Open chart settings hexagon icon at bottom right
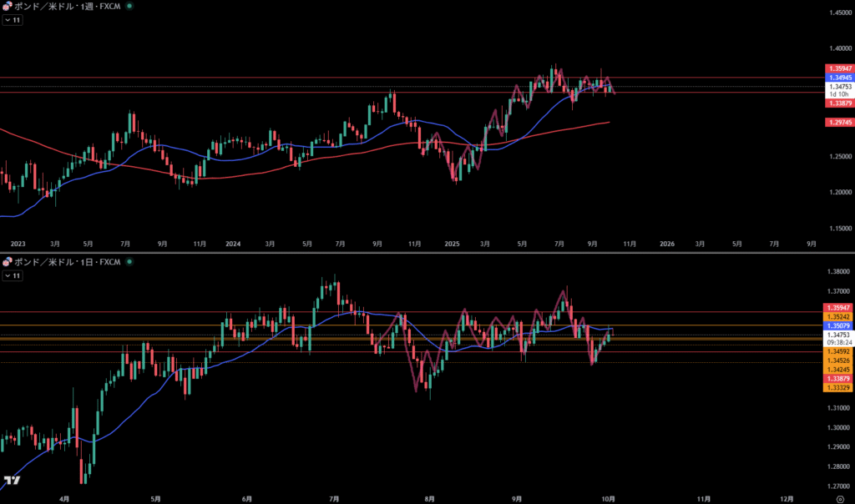This screenshot has height=504, width=855. point(840,497)
